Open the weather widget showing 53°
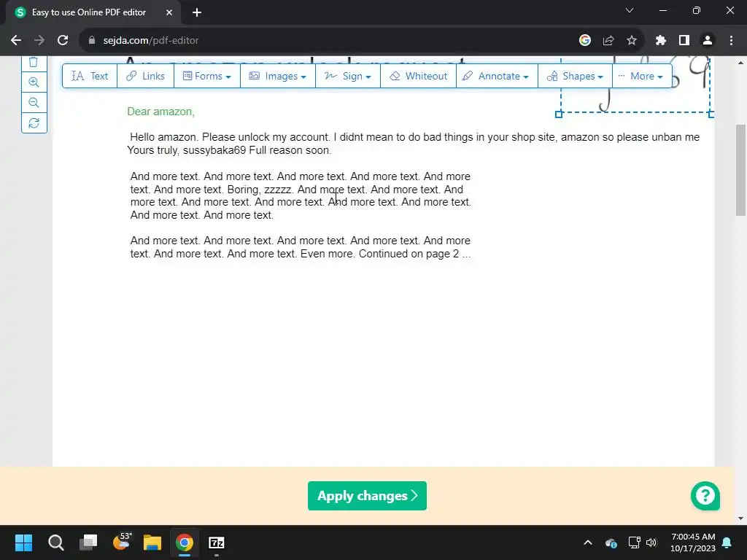Screen dimensions: 747x560 [121, 542]
